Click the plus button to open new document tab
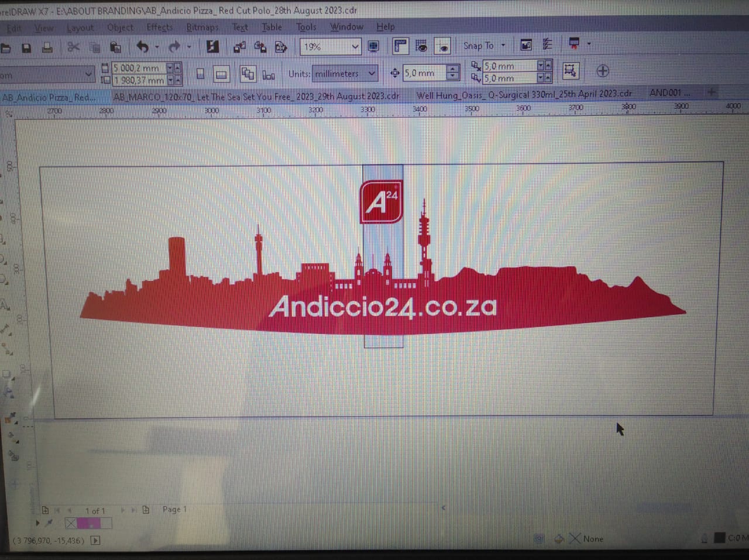 point(712,92)
